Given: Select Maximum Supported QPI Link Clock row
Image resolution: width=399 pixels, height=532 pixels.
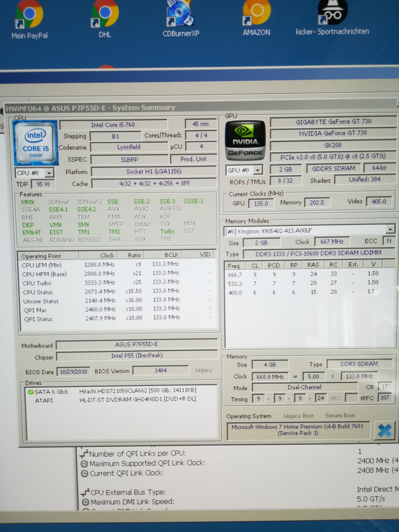Looking at the screenshot, I should [147, 463].
